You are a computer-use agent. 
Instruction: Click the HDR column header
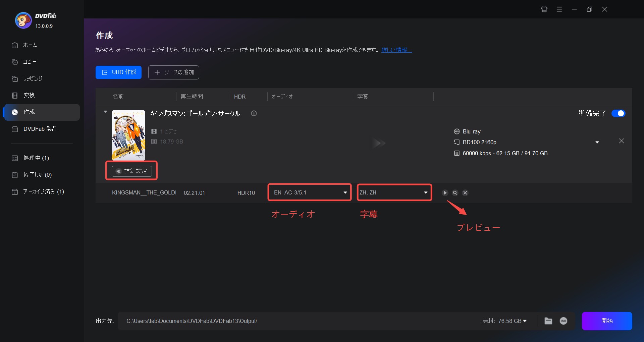(240, 97)
